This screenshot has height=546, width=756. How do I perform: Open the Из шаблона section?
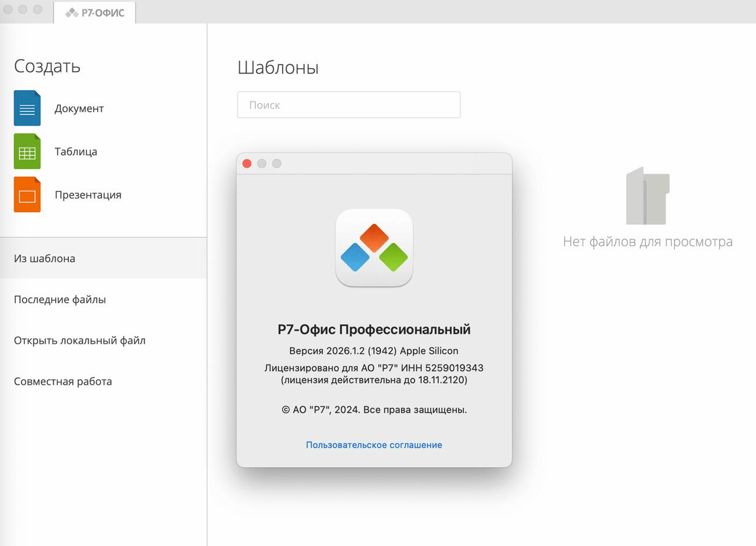103,258
